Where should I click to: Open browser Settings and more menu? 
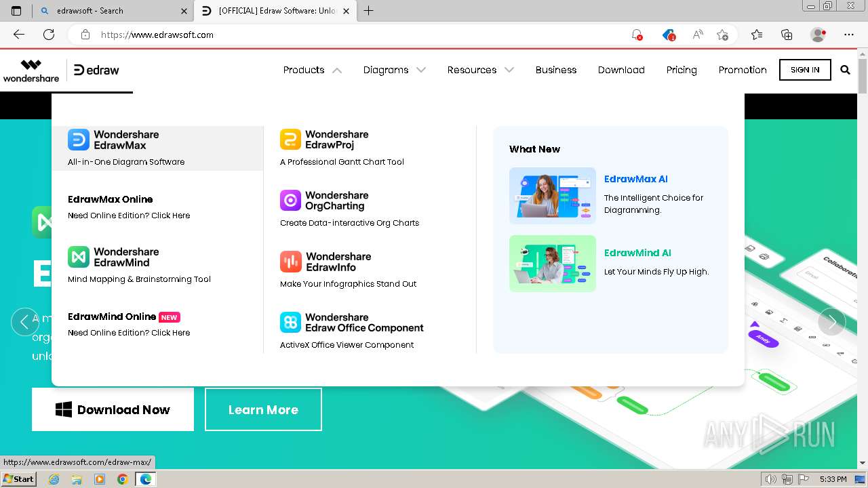point(849,35)
